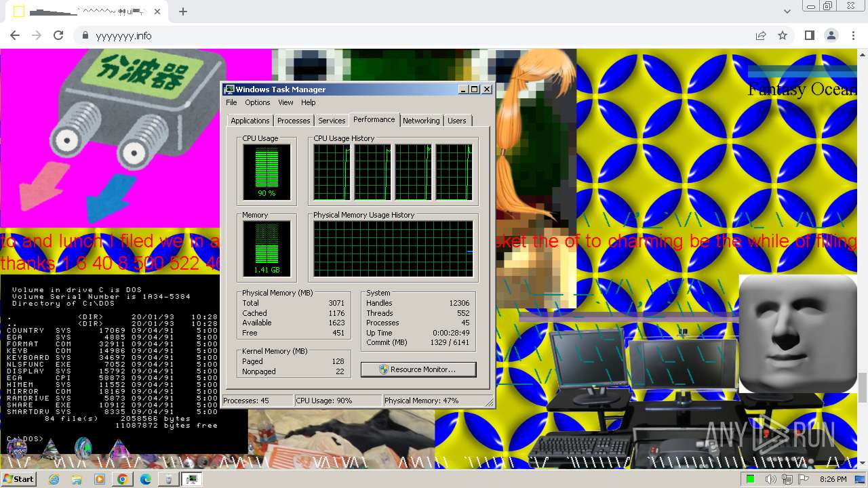Viewport: 868px width, 488px height.
Task: Click the CPU Usage 90% gauge
Action: coord(267,172)
